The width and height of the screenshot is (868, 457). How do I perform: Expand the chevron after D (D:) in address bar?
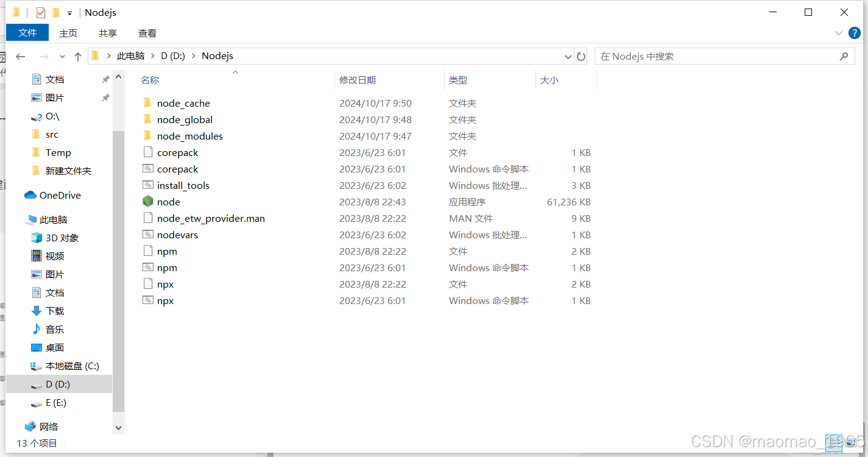pos(193,56)
